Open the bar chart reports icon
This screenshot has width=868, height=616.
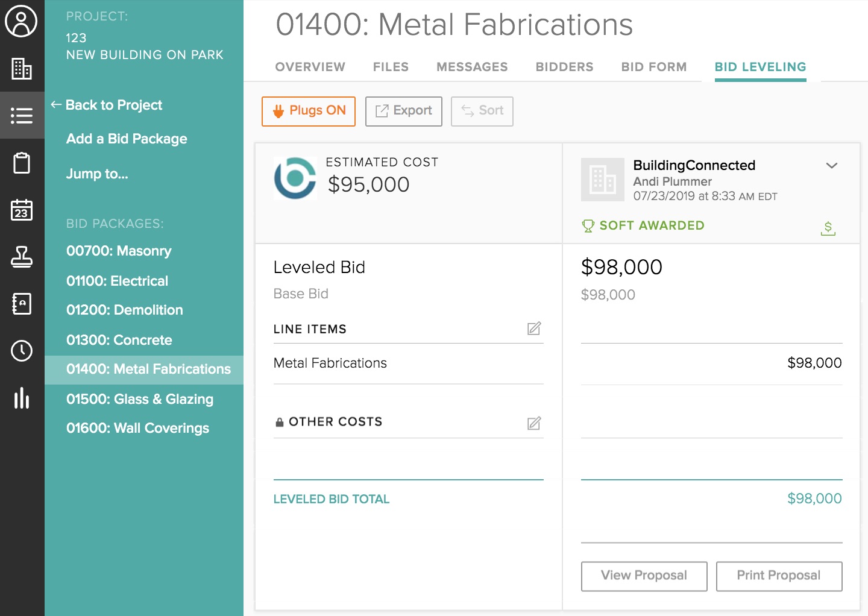point(22,398)
